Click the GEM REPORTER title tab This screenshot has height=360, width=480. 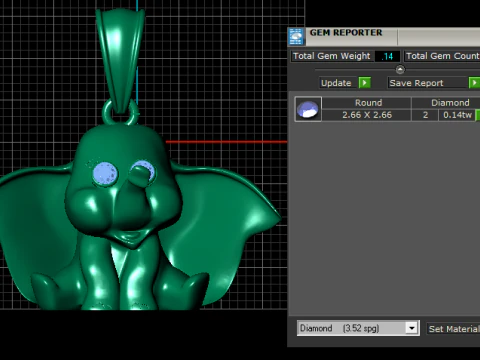346,33
